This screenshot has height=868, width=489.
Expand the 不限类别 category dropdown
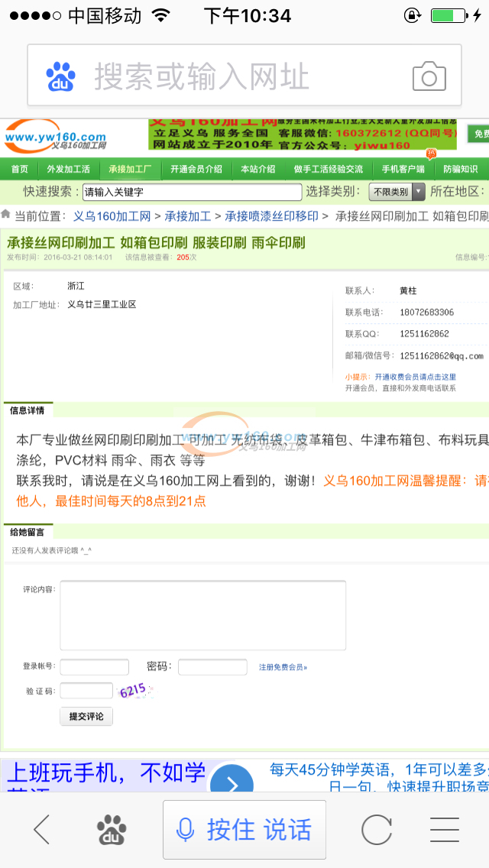(397, 192)
